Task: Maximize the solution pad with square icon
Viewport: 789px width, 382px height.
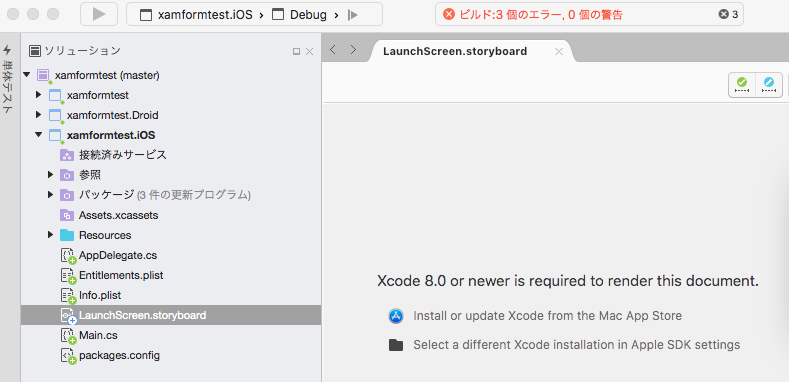Action: 296,51
